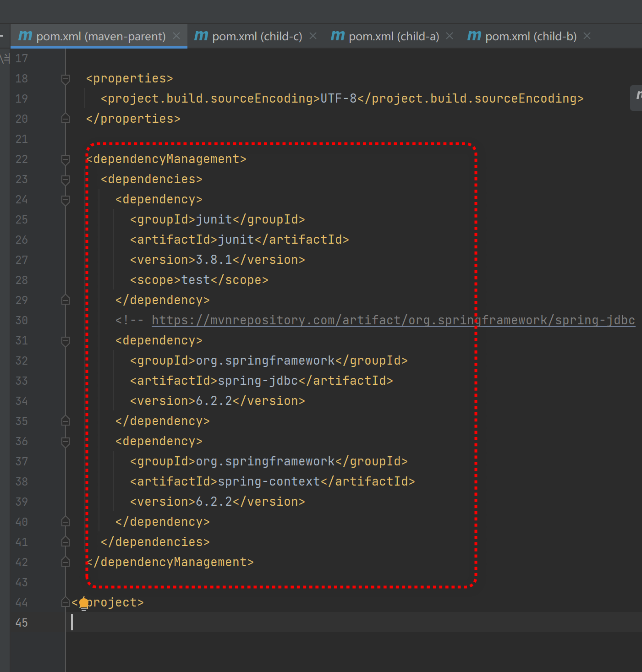Screen dimensions: 642x672
Task: Click fold end marker at line 20
Action: tap(66, 119)
